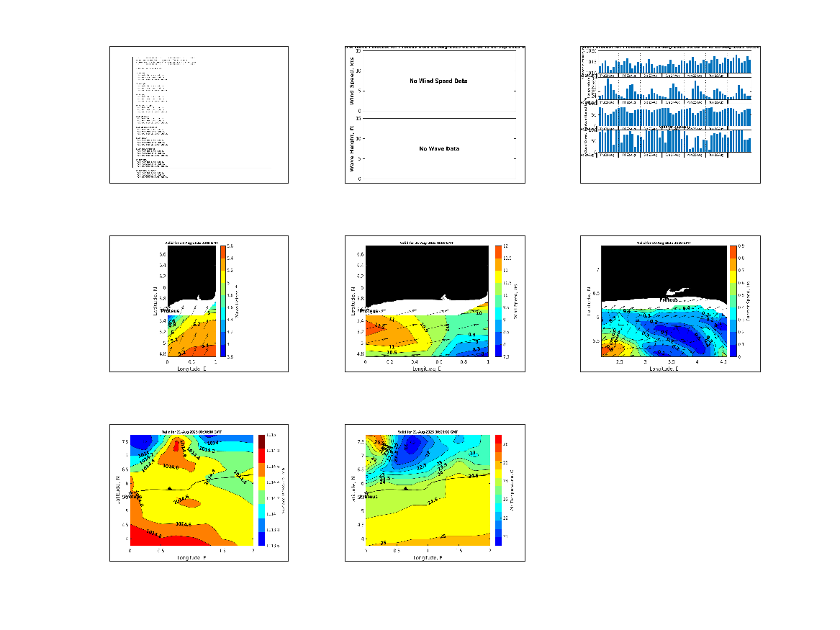Click the wind speed map colorbar
Image resolution: width=840 pixels, height=630 pixels.
[x=498, y=301]
